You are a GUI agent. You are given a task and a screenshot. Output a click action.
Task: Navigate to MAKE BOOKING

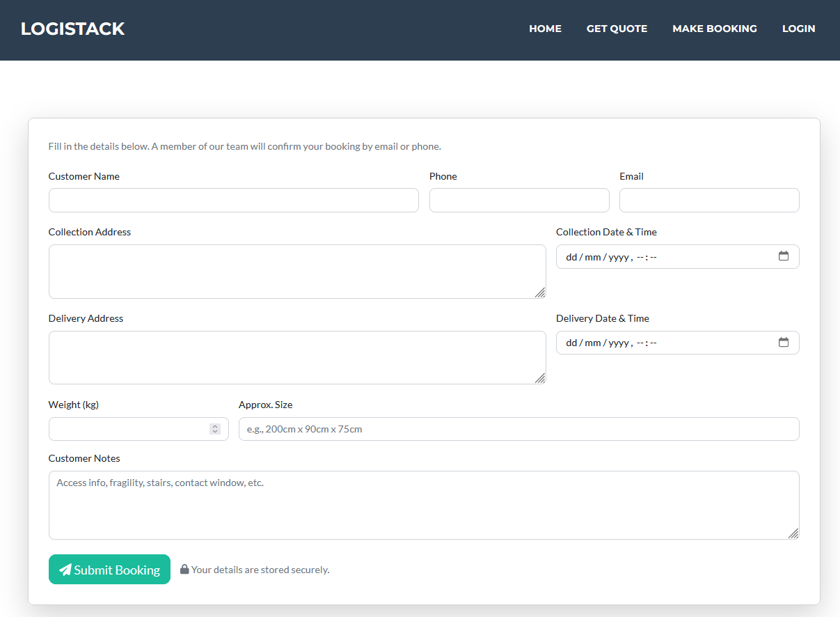(714, 29)
